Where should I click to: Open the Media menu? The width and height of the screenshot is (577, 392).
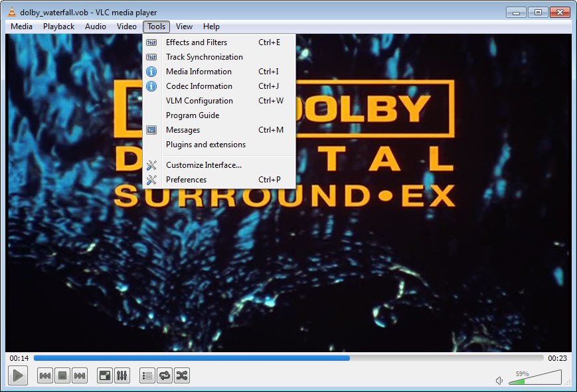21,27
